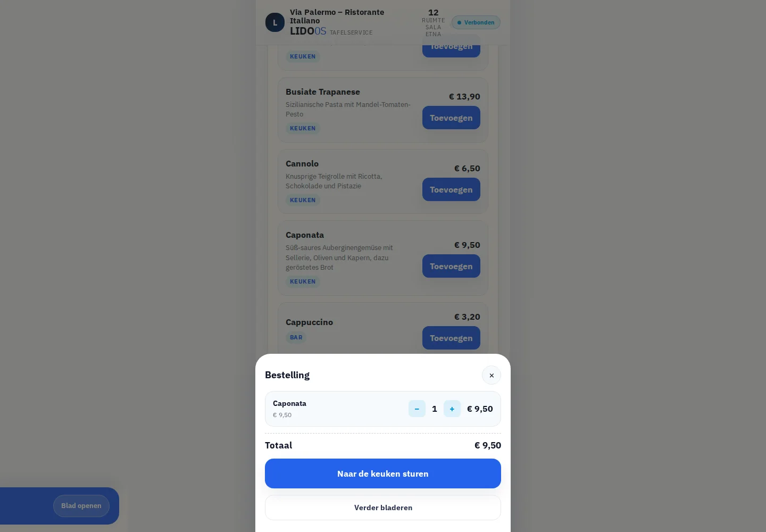The width and height of the screenshot is (766, 532).
Task: Click the Blad openen button
Action: [x=81, y=506]
